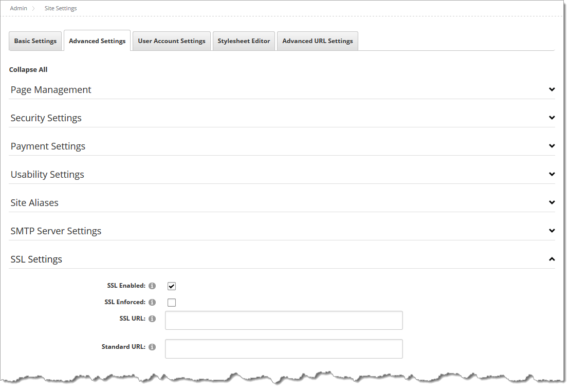
Task: Click inside the SSL URL input field
Action: [283, 320]
